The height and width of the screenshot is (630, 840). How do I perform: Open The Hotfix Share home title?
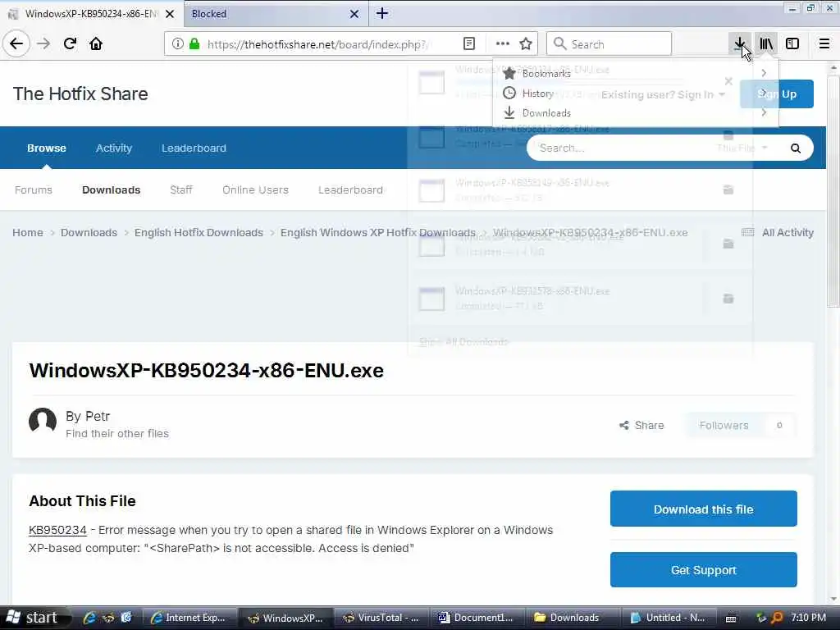pos(80,94)
